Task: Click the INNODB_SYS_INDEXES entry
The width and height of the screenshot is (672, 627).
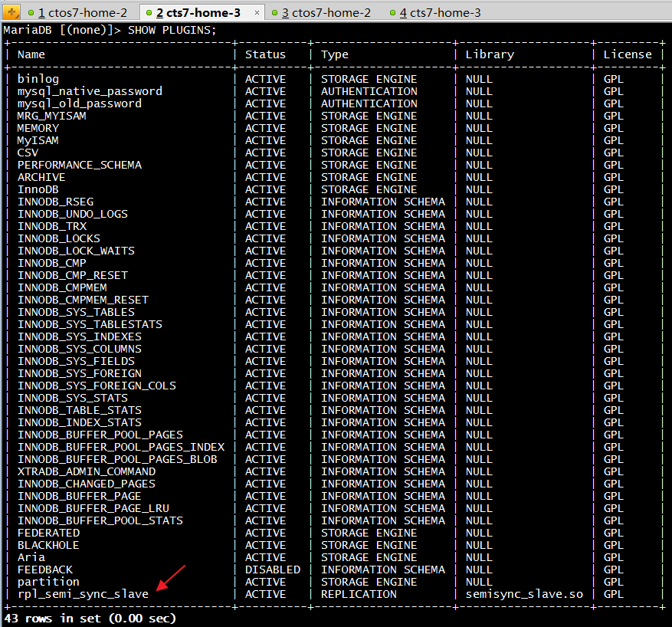Action: (79, 336)
